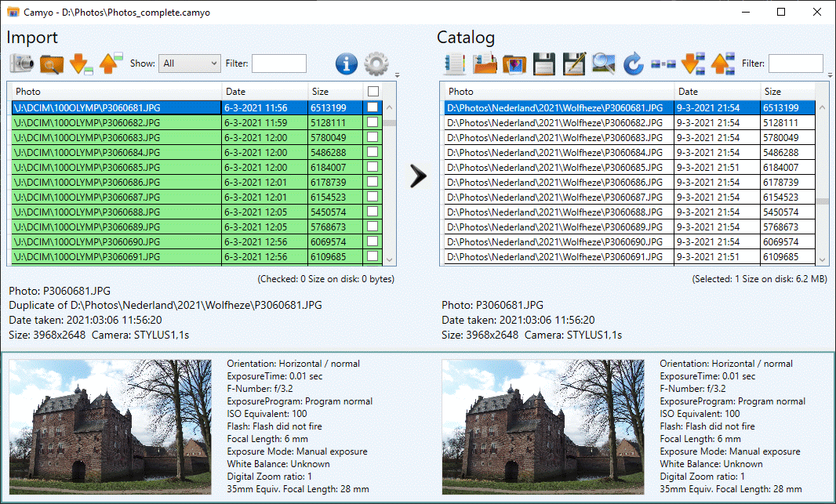This screenshot has width=836, height=504.
Task: Open the blue information icon
Action: click(346, 63)
